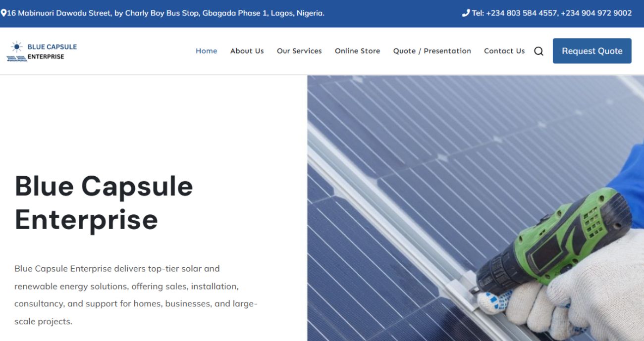Screen dimensions: 644x341
Task: Click the paragraph describing solar energy solutions
Action: pyautogui.click(x=136, y=295)
